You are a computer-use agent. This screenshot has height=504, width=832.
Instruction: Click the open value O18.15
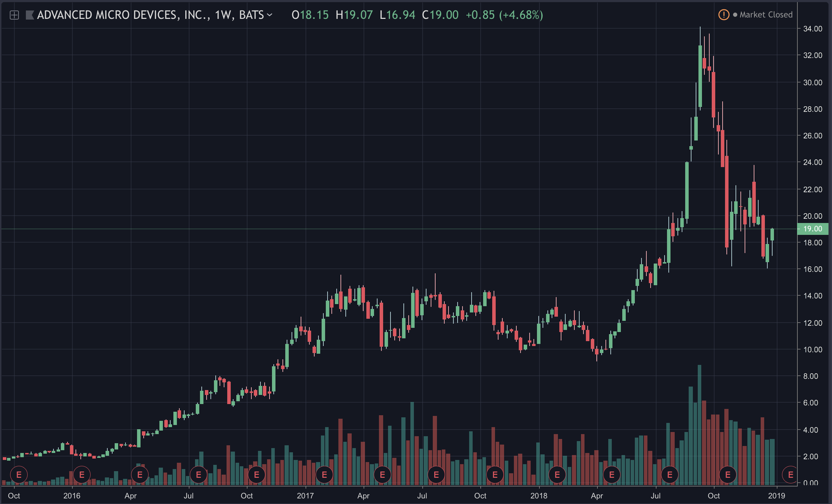(310, 15)
